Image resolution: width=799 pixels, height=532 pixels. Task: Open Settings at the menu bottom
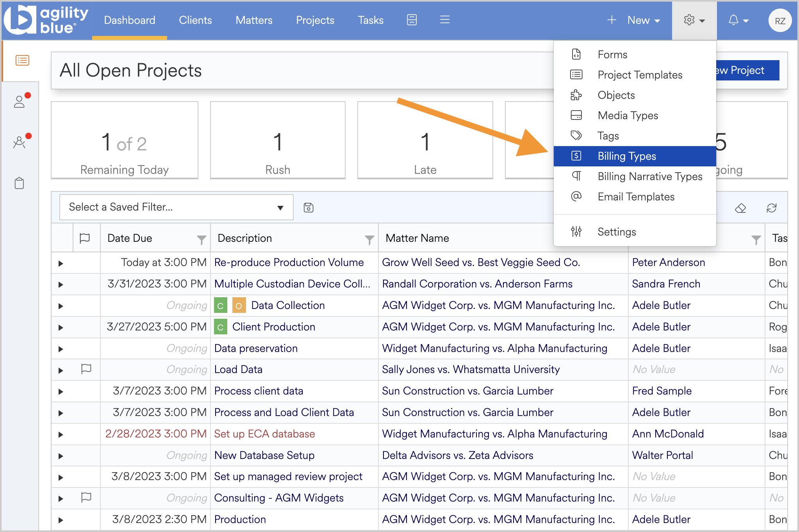point(635,232)
